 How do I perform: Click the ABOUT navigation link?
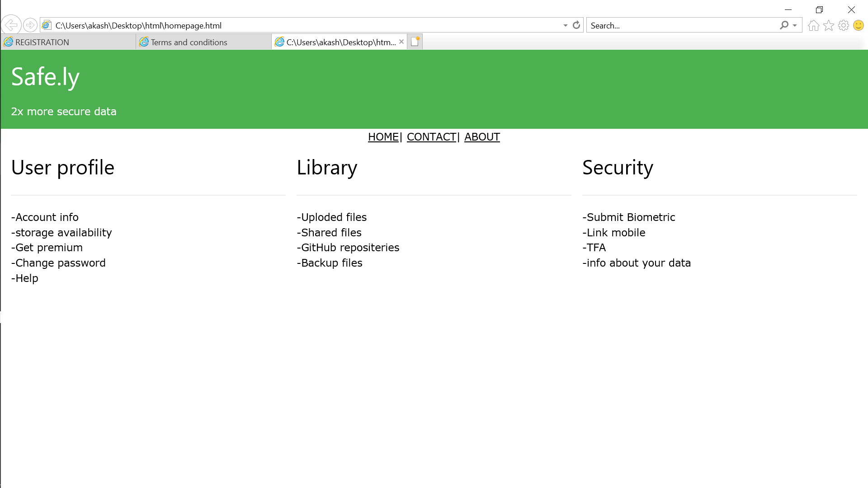[482, 137]
